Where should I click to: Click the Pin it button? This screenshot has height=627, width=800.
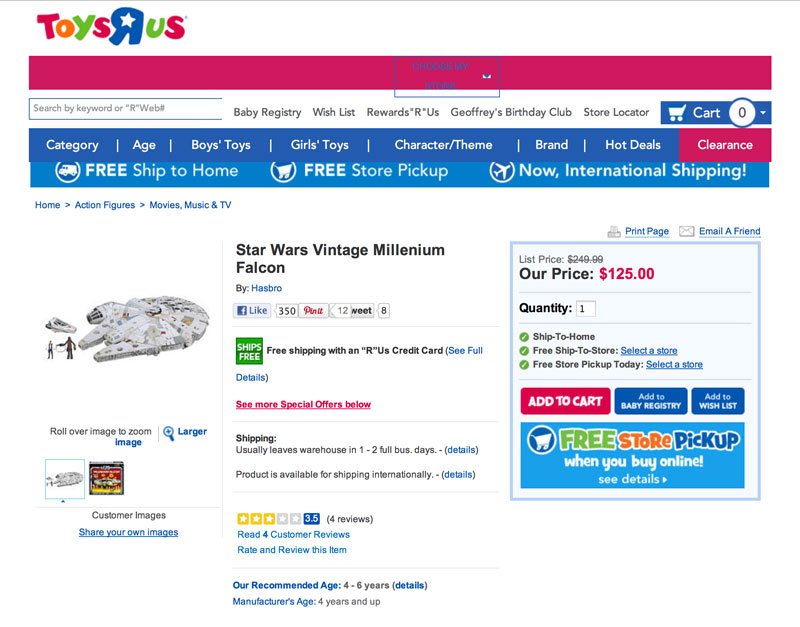pos(313,311)
